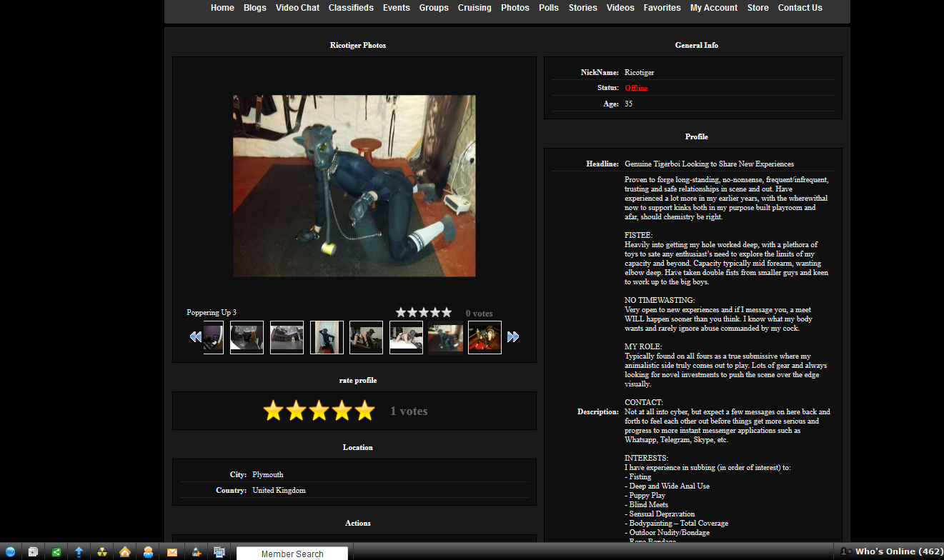Show previous thumbnails with left double arrow

(x=195, y=337)
